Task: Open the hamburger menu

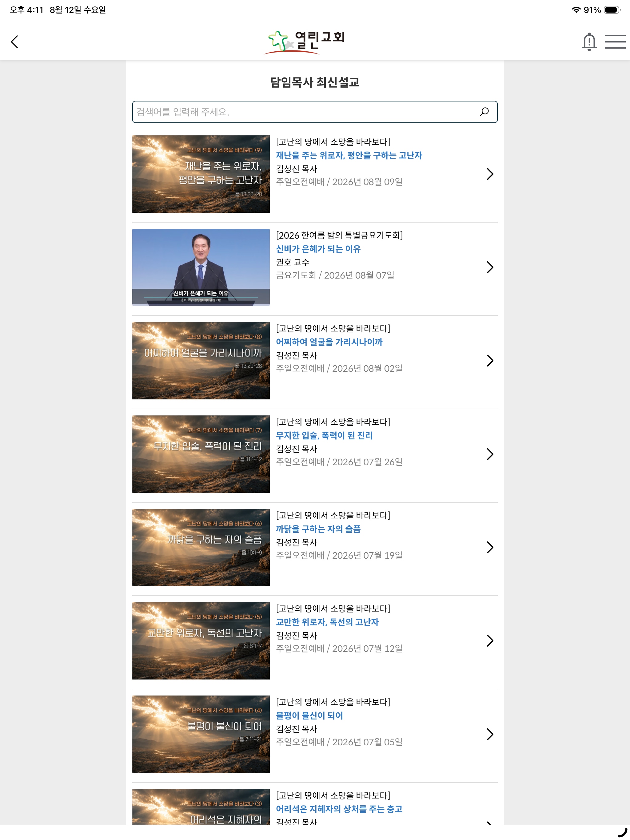Action: (x=615, y=42)
